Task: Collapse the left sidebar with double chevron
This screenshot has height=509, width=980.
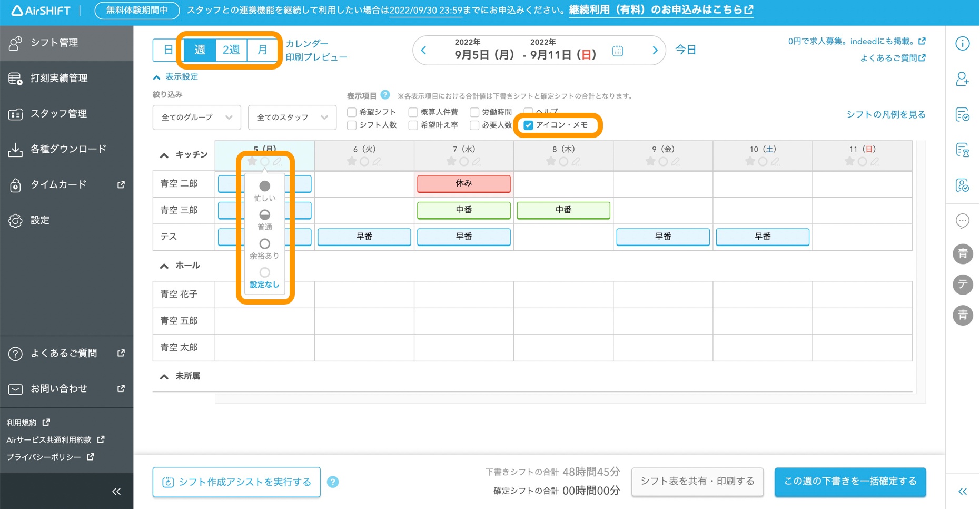Action: (116, 492)
